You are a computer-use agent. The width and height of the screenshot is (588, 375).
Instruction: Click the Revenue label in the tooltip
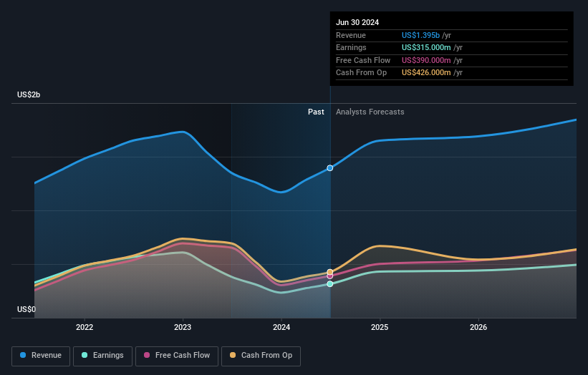tap(351, 35)
